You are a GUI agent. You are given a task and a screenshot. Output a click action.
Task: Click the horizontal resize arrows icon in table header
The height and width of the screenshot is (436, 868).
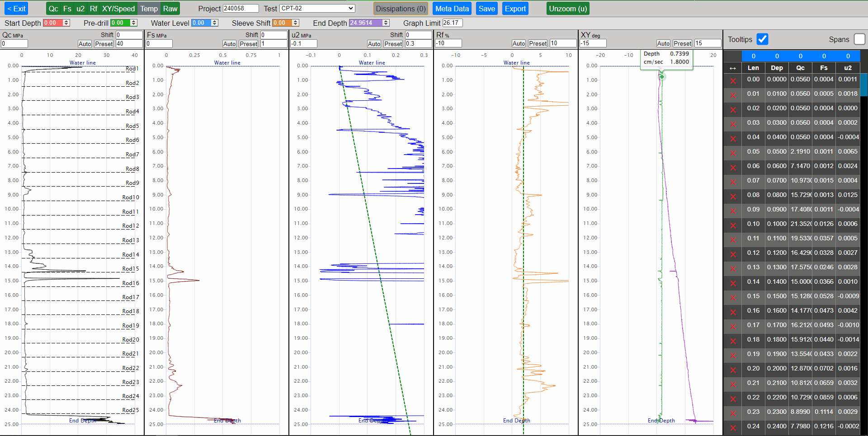coord(733,68)
